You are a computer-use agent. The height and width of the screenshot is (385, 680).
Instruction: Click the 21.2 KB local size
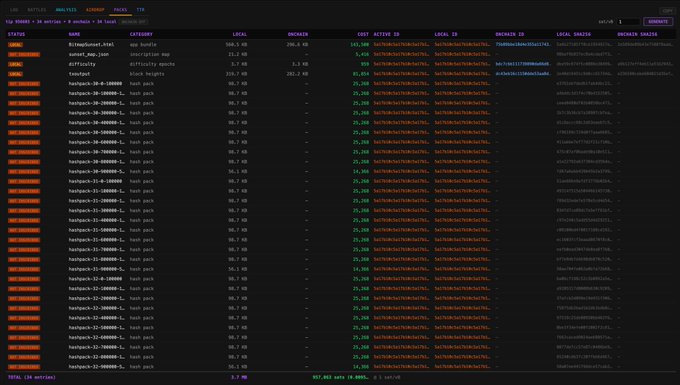237,55
